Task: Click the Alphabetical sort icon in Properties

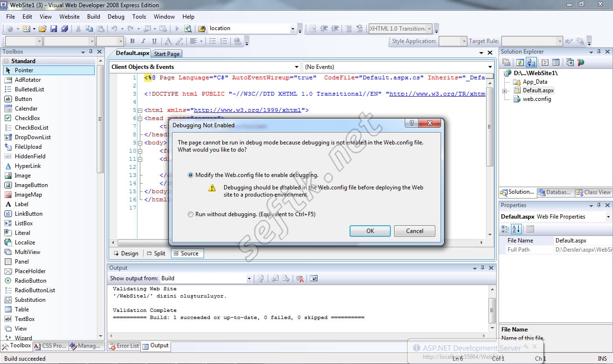Action: [x=517, y=229]
